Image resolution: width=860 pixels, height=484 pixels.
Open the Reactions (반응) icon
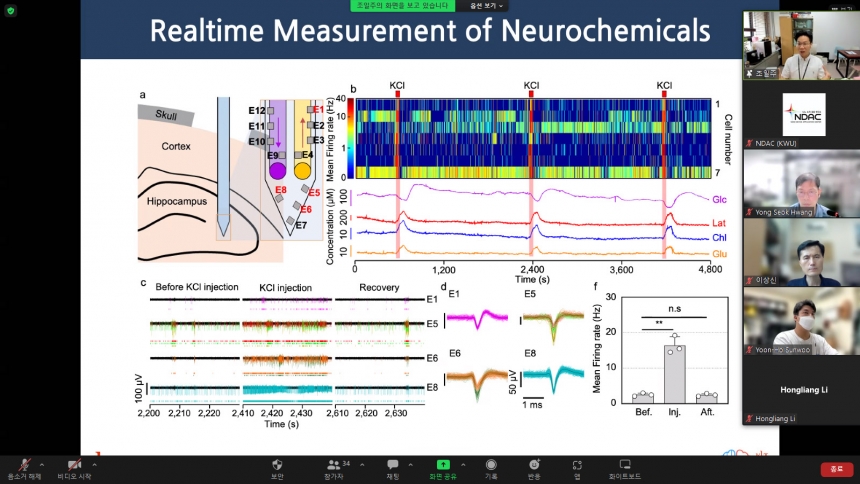(x=535, y=466)
